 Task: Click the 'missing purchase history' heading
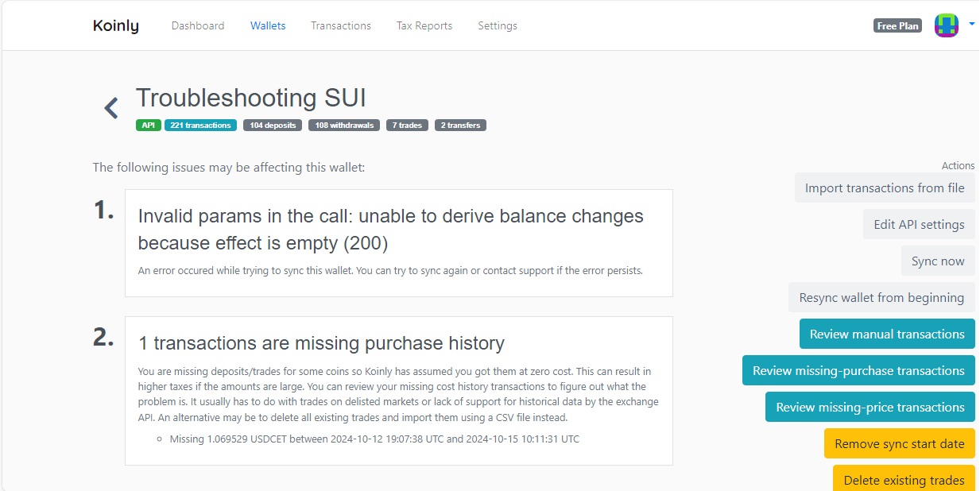click(321, 343)
